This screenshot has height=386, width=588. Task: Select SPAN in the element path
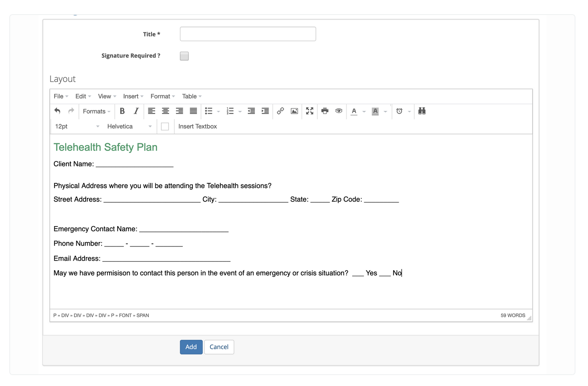pyautogui.click(x=143, y=316)
